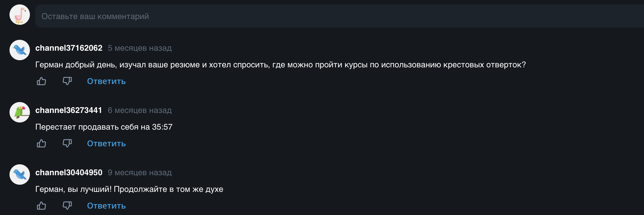Open channel37162062's blue bird avatar
The width and height of the screenshot is (644, 215).
click(20, 50)
